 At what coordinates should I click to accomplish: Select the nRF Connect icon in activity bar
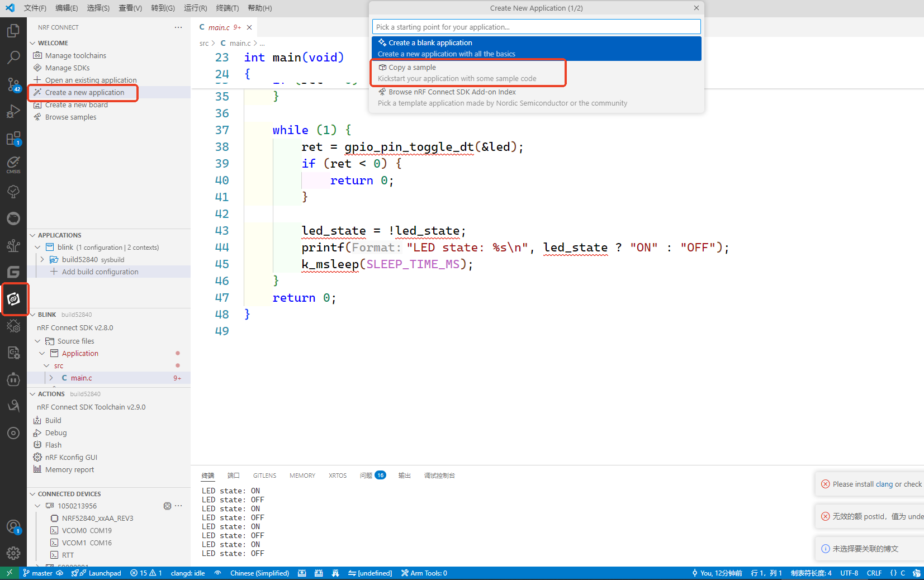(x=13, y=299)
